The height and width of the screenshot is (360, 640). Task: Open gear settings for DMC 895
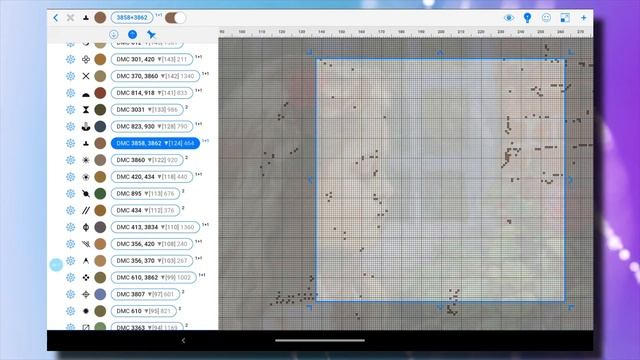coord(71,193)
